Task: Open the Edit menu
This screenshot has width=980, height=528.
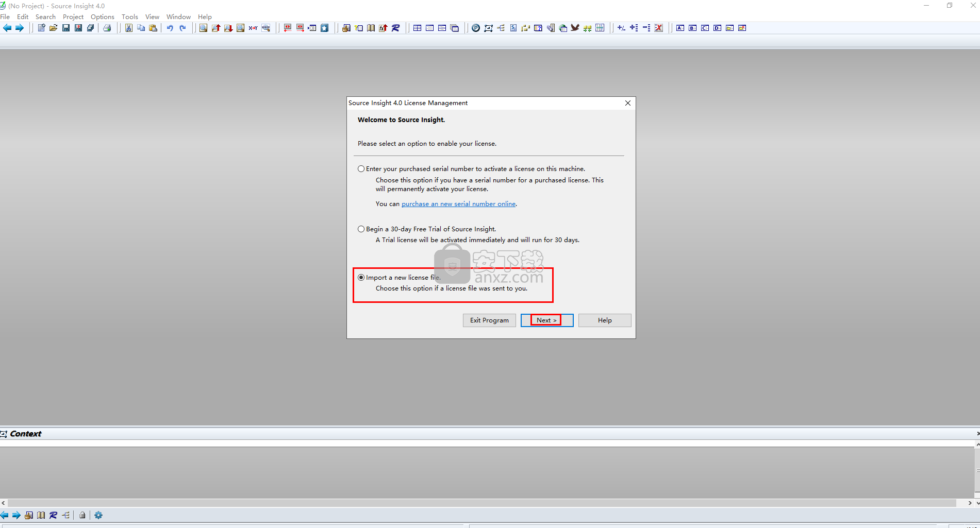Action: (23, 17)
